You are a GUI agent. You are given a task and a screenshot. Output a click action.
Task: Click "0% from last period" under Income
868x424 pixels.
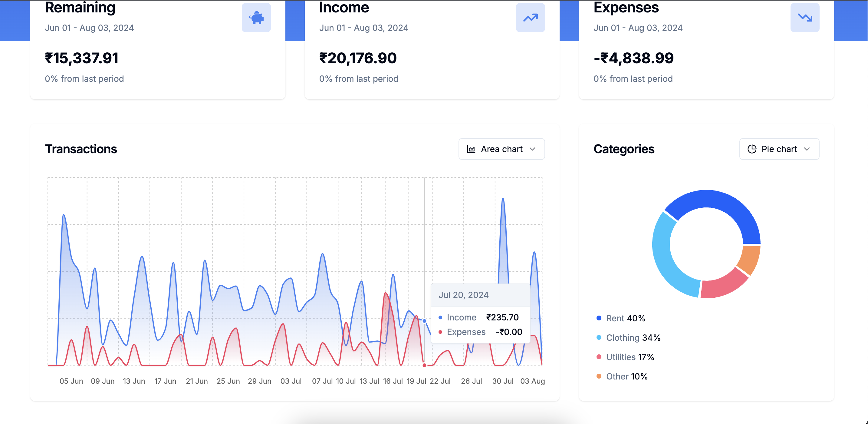point(359,79)
